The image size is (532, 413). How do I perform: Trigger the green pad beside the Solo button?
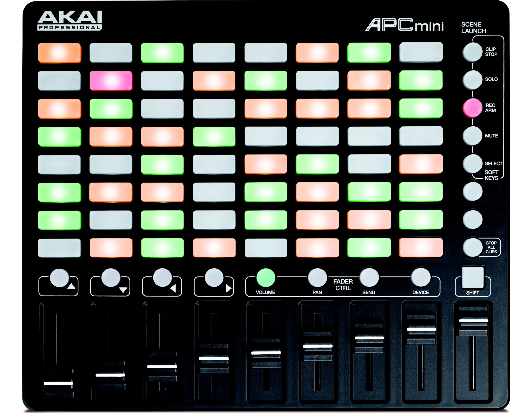(421, 80)
